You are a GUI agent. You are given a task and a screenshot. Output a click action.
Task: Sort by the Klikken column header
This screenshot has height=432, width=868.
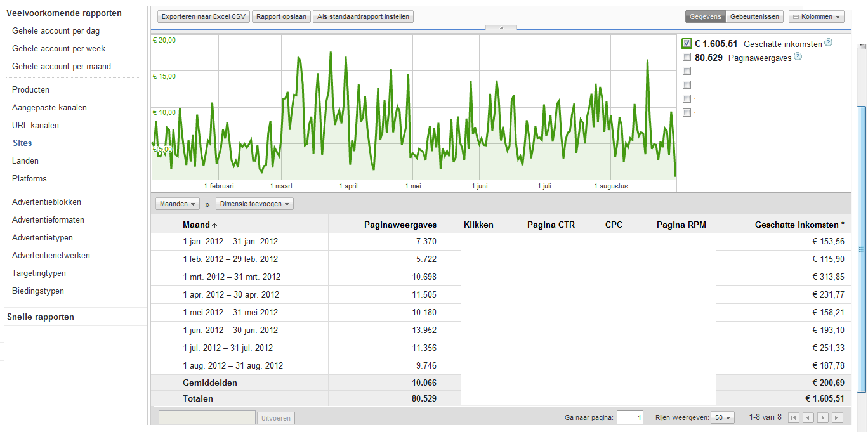[478, 225]
